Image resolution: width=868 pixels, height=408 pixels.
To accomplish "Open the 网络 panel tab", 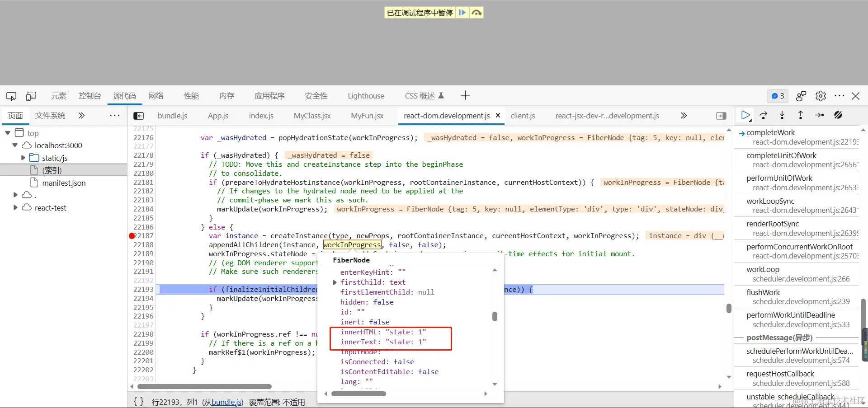I will pyautogui.click(x=156, y=96).
